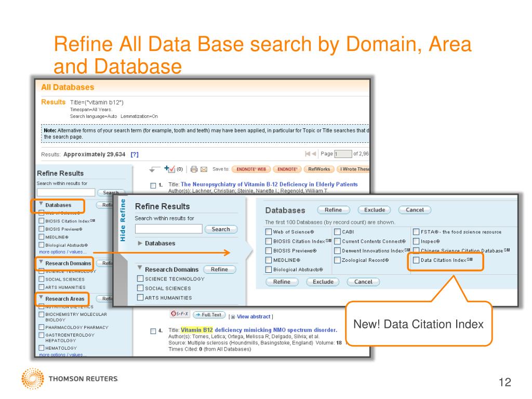This screenshot has height=399, width=532.
Task: Save results to ENDNOTE WEB
Action: 251,169
